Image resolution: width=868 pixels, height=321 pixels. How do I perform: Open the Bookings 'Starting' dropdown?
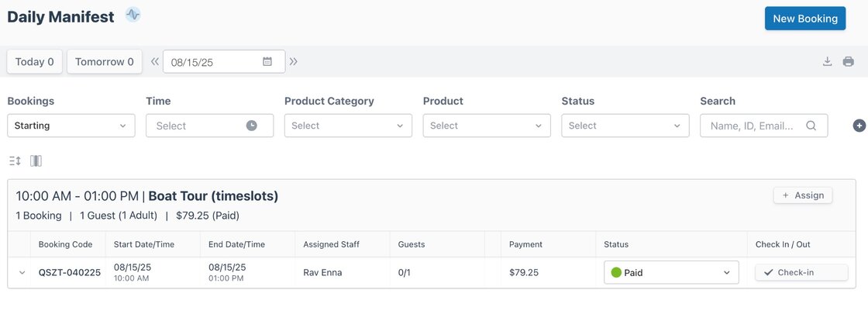tap(71, 126)
